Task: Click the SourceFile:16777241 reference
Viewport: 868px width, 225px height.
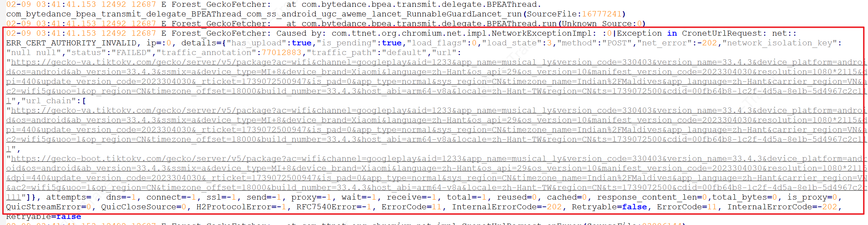Action: tap(574, 14)
